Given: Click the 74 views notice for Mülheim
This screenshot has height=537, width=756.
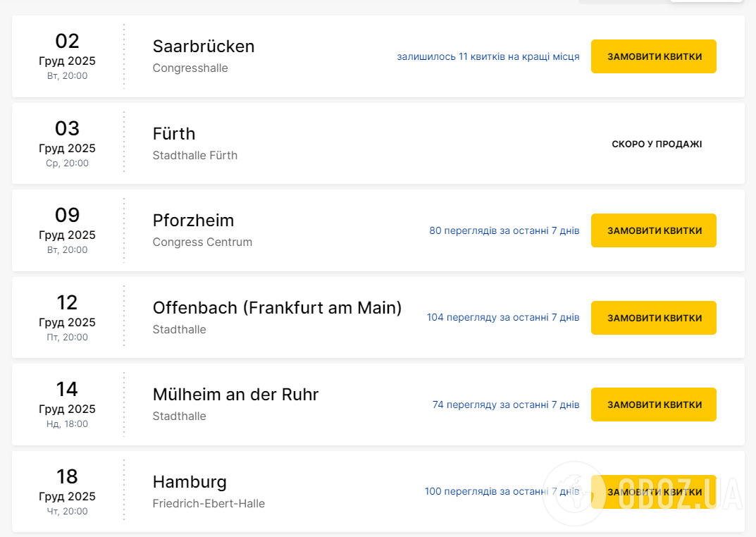Looking at the screenshot, I should (505, 405).
